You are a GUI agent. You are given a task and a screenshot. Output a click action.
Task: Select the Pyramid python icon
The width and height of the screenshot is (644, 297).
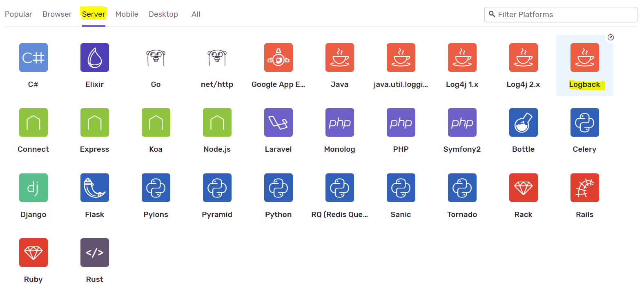click(x=217, y=188)
